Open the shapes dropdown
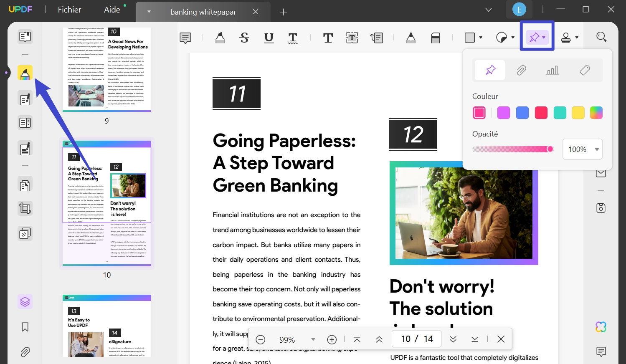Screen dimensions: 626x364 [x=472, y=37]
